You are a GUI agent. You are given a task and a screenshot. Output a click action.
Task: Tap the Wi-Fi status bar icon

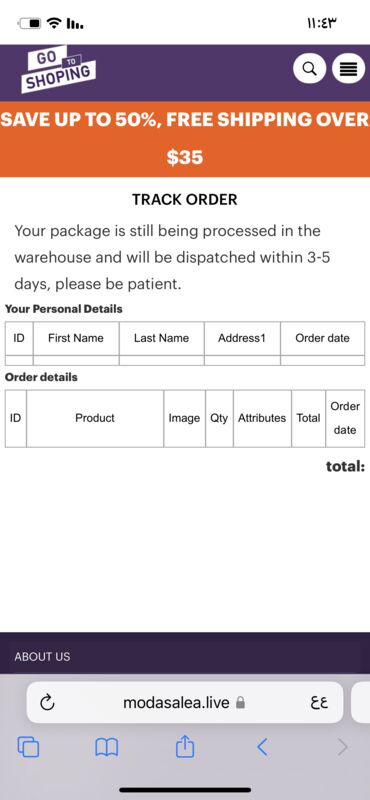pyautogui.click(x=53, y=23)
